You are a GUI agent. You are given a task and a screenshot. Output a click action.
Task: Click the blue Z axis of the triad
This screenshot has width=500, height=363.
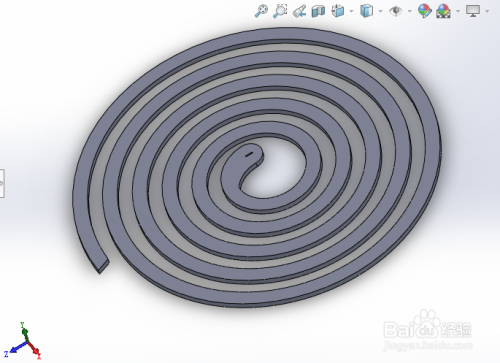15,349
